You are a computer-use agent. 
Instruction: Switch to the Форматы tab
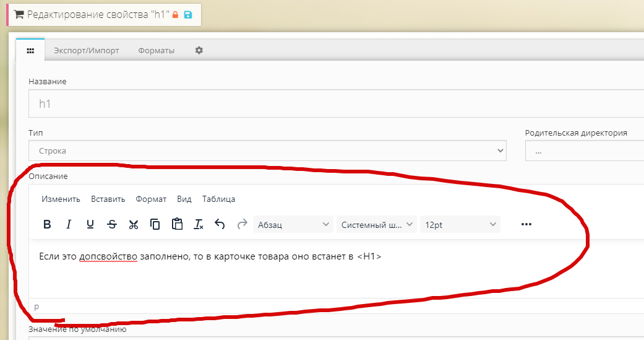(x=156, y=51)
